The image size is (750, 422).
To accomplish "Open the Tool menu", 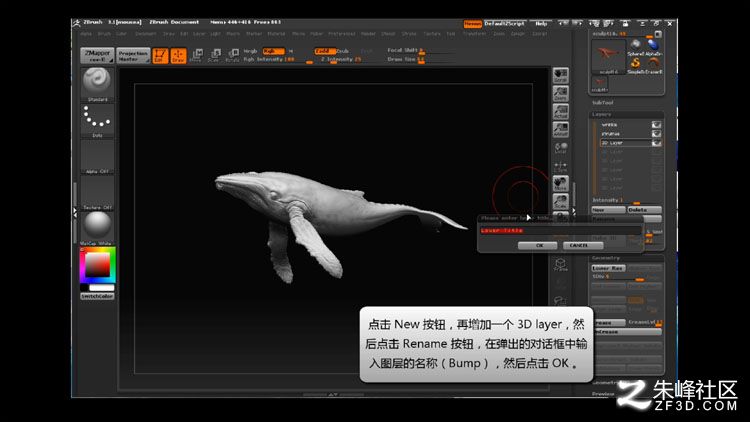I will (x=451, y=34).
